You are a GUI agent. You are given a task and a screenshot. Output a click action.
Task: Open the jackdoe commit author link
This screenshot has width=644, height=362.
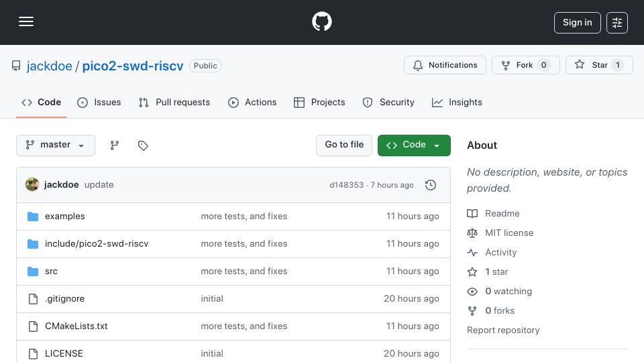(x=61, y=185)
